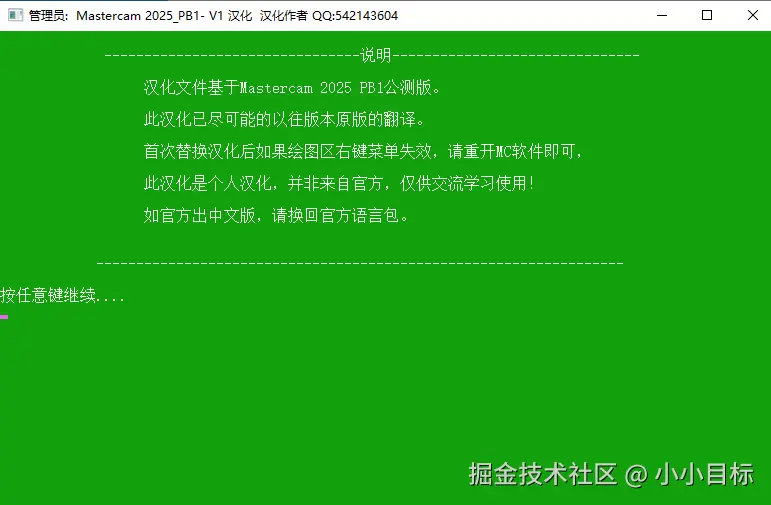Click the line '如官方出中文版，请换回官方语言包。'
The height and width of the screenshot is (505, 771).
pos(276,215)
